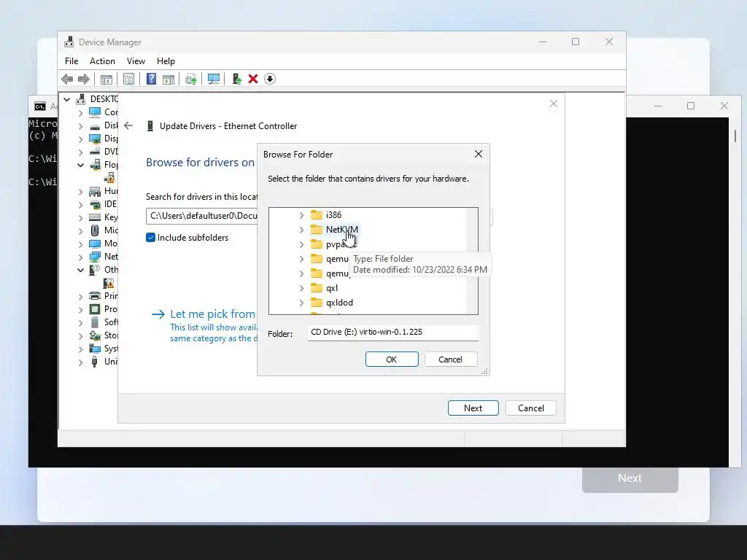Image resolution: width=747 pixels, height=560 pixels.
Task: Click the Print queues printer icon
Action: click(95, 296)
